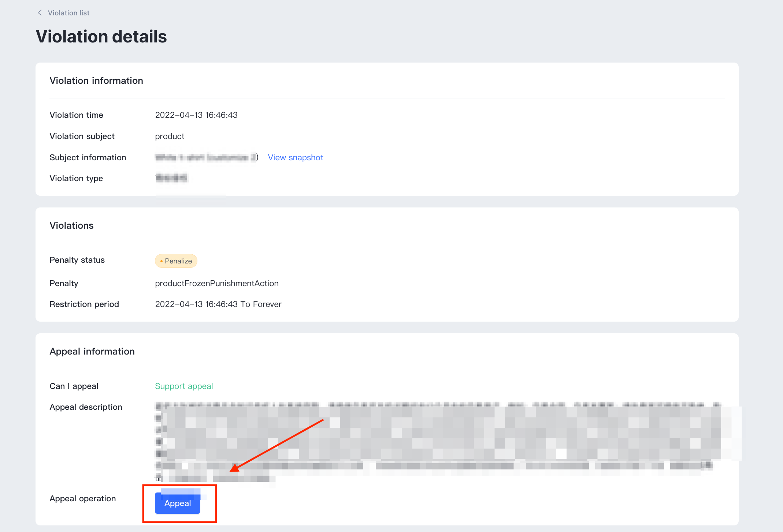Click the Penalty status label

click(77, 260)
